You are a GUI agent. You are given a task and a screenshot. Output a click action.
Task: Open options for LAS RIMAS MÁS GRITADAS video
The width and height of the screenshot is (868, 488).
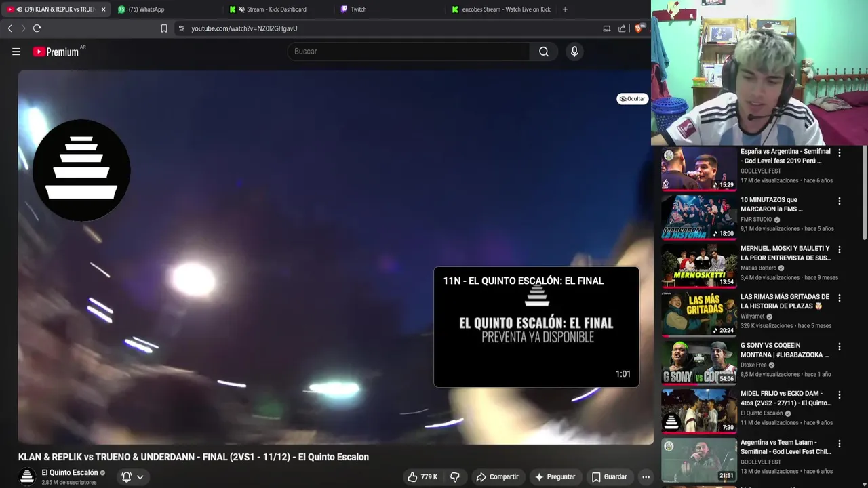(x=840, y=298)
